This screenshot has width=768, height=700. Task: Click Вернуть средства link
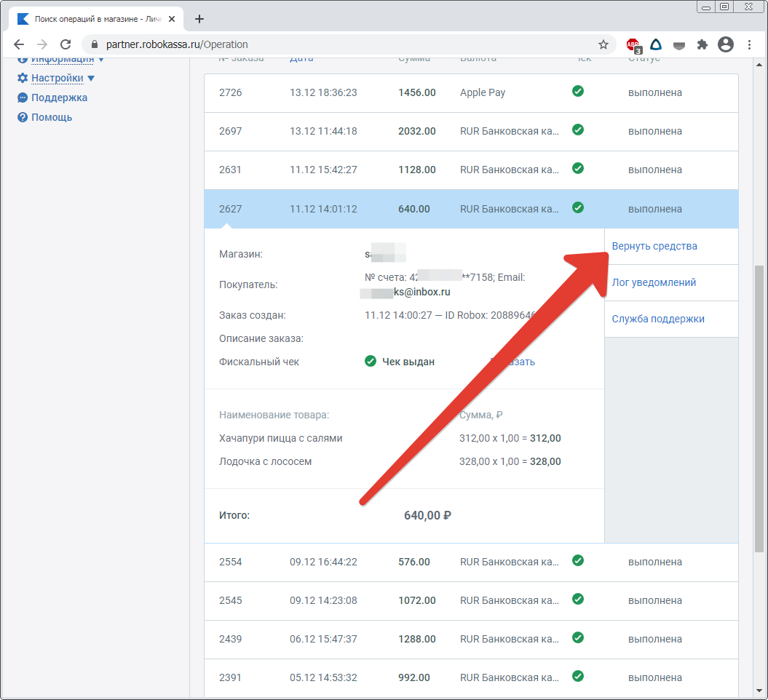tap(654, 246)
